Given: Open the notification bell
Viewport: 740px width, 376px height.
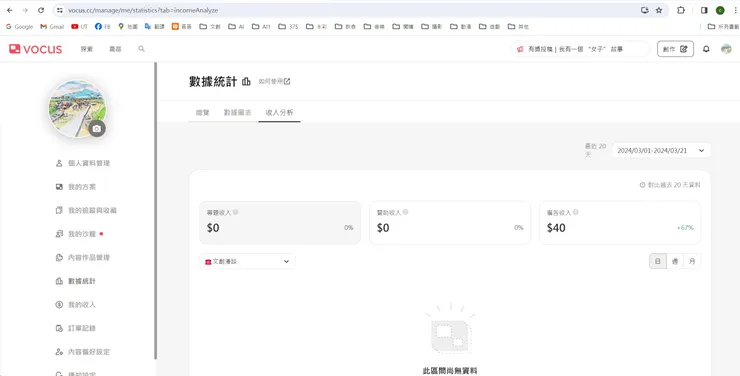Looking at the screenshot, I should 706,49.
